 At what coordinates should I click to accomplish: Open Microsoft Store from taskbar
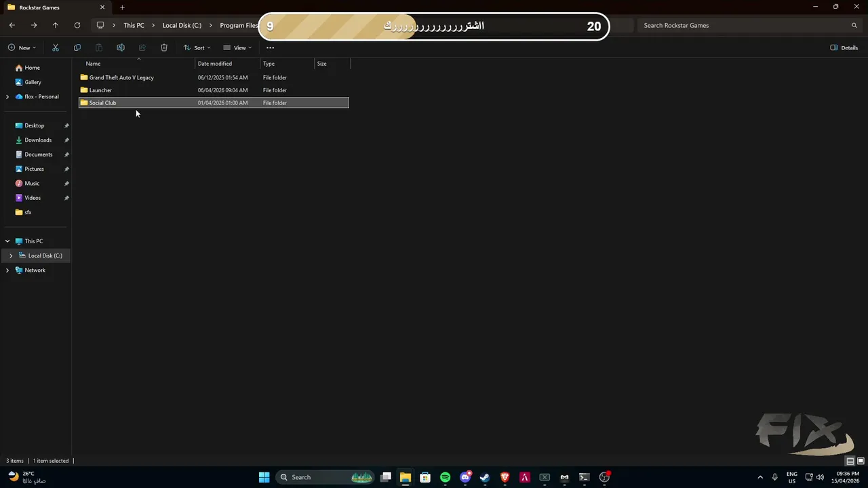click(x=425, y=477)
